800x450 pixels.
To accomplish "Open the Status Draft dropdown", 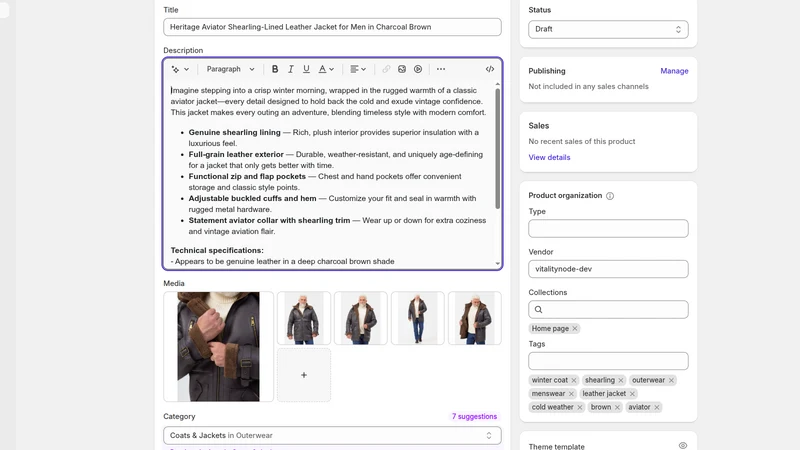I will click(x=608, y=29).
